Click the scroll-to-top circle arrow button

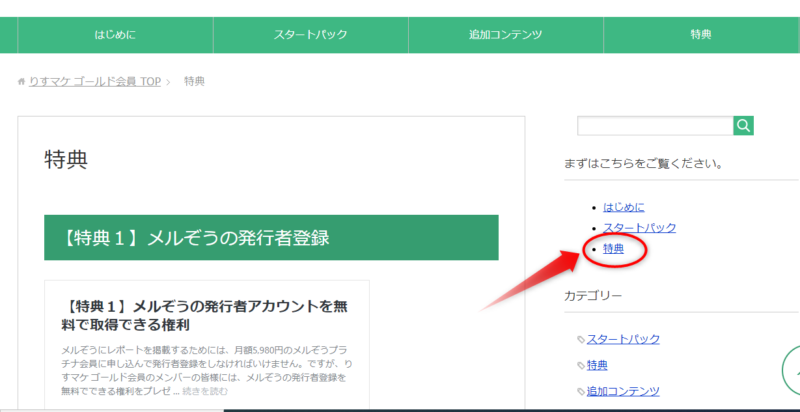(x=791, y=372)
